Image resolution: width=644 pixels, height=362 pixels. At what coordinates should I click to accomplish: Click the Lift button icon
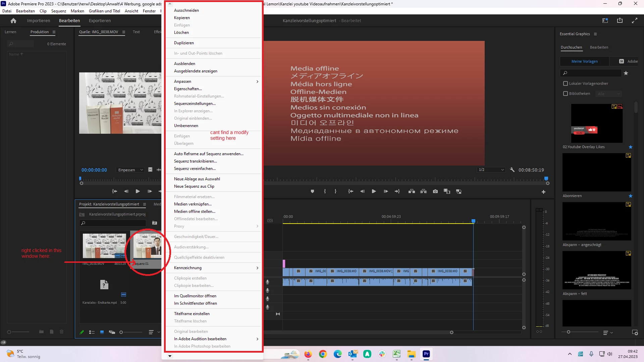tap(412, 191)
